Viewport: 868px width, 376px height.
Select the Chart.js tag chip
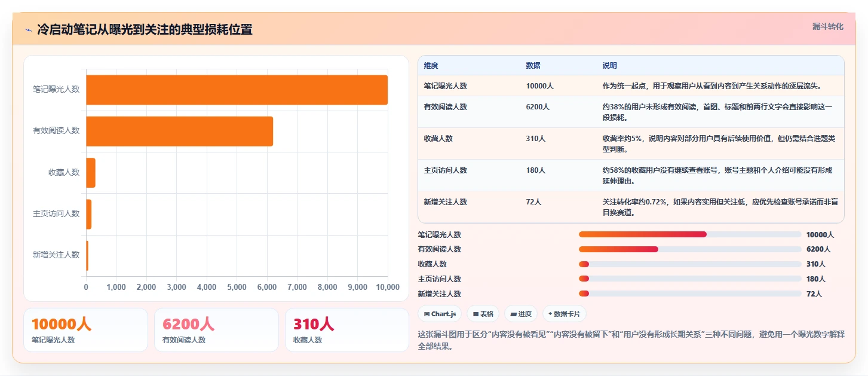click(440, 314)
